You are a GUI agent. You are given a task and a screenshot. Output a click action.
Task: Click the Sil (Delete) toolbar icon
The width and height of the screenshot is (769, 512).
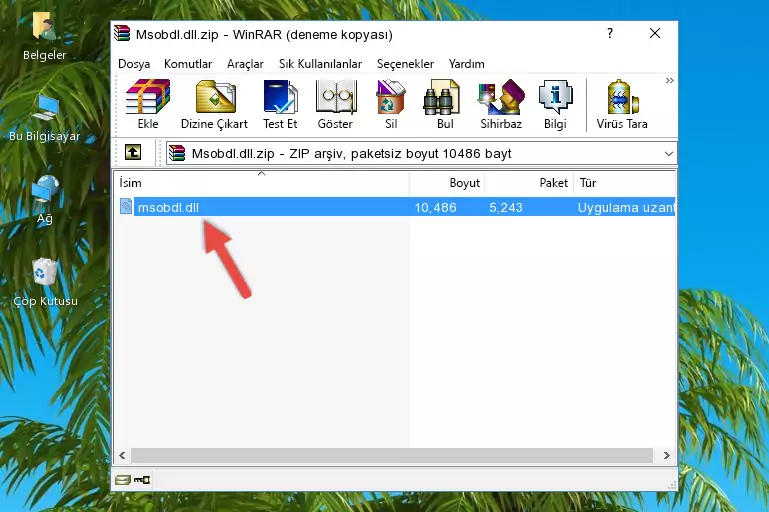pos(391,104)
